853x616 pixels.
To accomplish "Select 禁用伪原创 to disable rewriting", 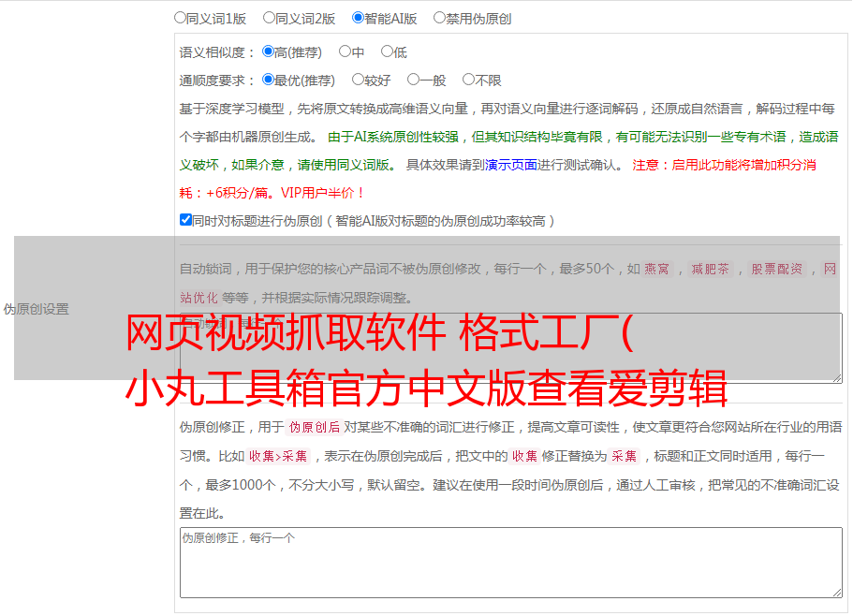I will [x=439, y=17].
